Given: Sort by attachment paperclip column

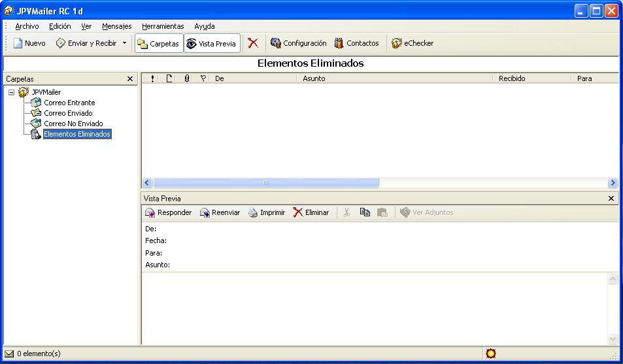Looking at the screenshot, I should (x=186, y=78).
